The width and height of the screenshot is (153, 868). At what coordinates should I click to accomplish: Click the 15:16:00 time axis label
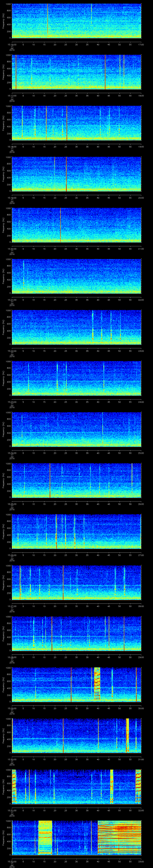(12, 44)
